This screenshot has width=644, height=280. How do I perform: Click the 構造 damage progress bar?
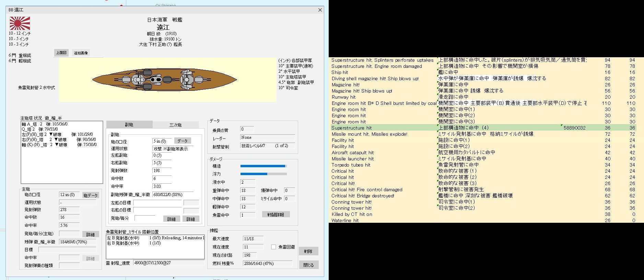point(263,166)
